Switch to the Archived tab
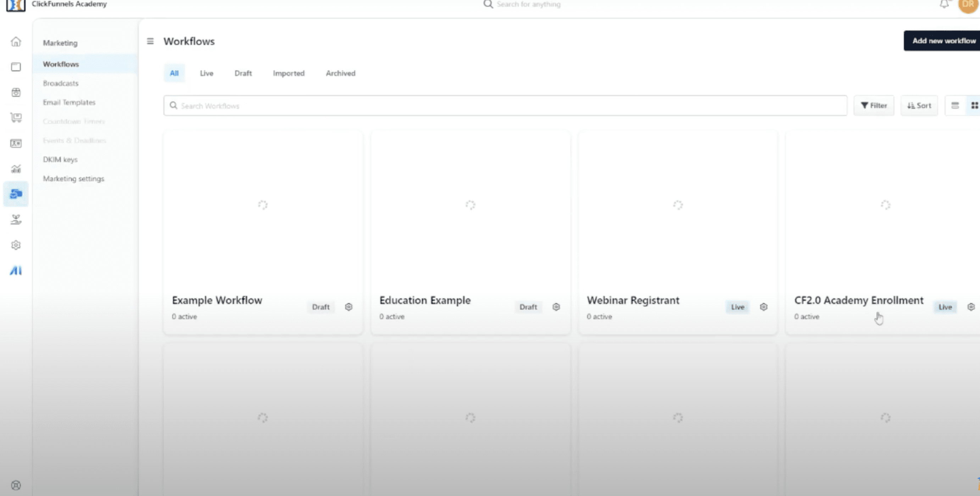980x496 pixels. point(340,73)
